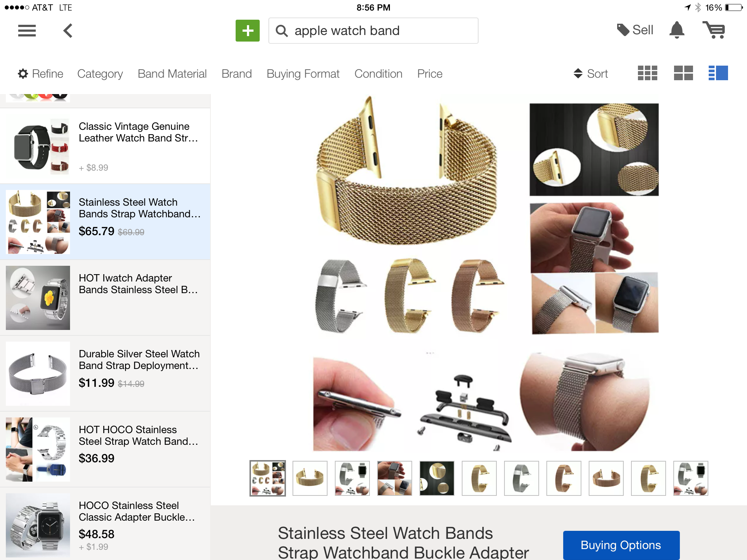This screenshot has width=747, height=560.
Task: Switch to large grid view
Action: tap(683, 73)
